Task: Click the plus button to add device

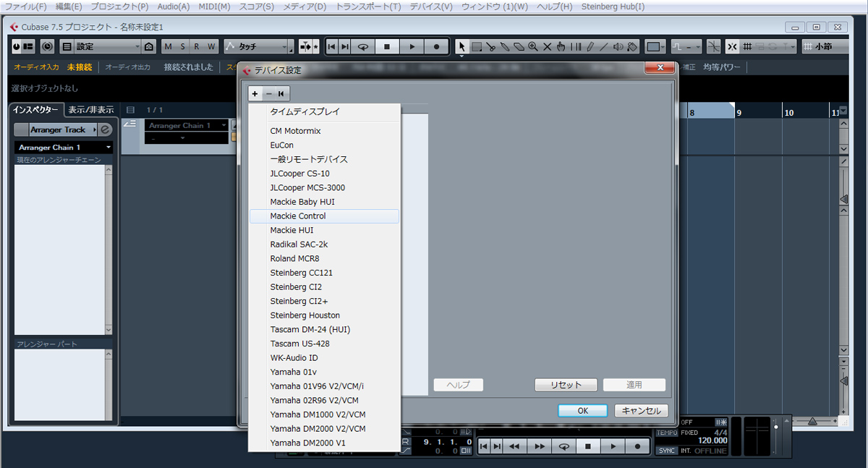Action: pos(255,94)
